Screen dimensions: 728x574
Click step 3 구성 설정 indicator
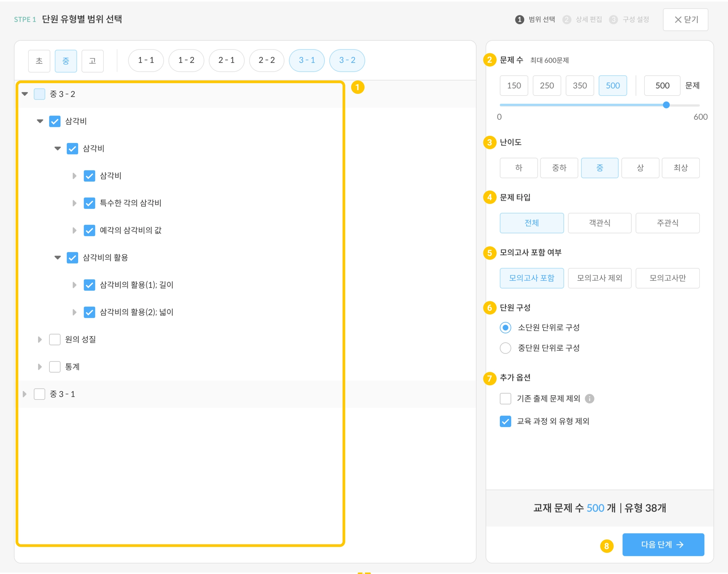[x=630, y=20]
